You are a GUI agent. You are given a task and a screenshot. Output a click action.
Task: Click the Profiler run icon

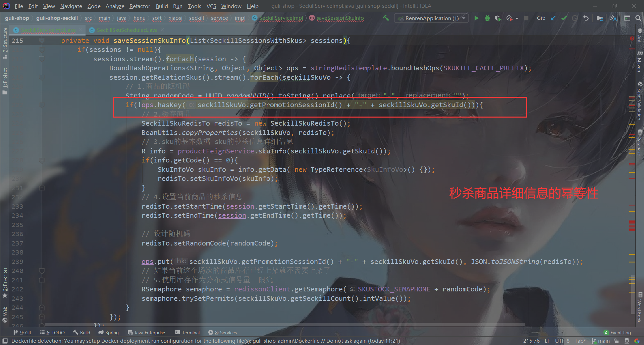click(x=509, y=18)
